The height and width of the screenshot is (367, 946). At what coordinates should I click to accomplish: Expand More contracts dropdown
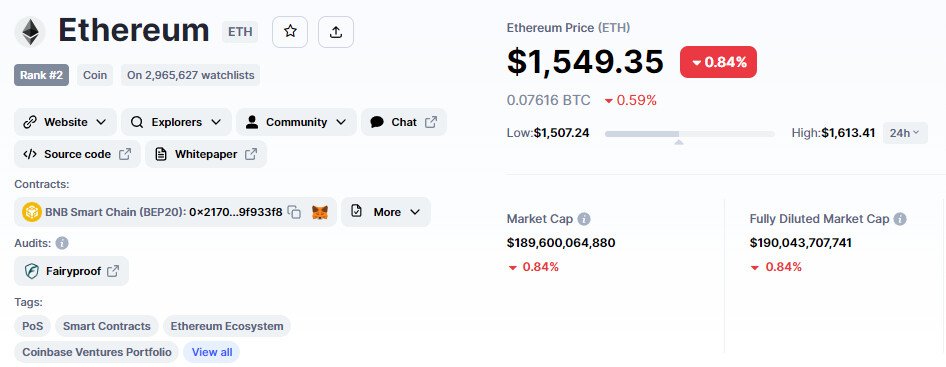click(x=386, y=212)
